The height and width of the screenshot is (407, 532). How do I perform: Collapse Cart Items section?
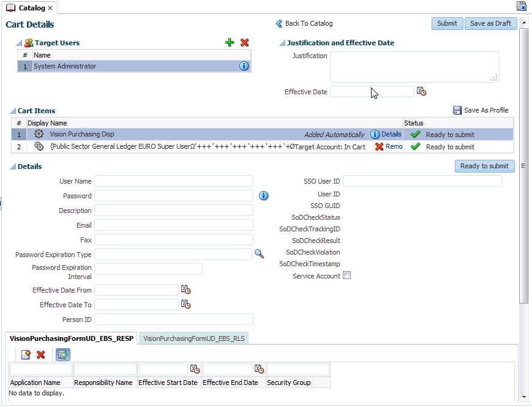13,111
